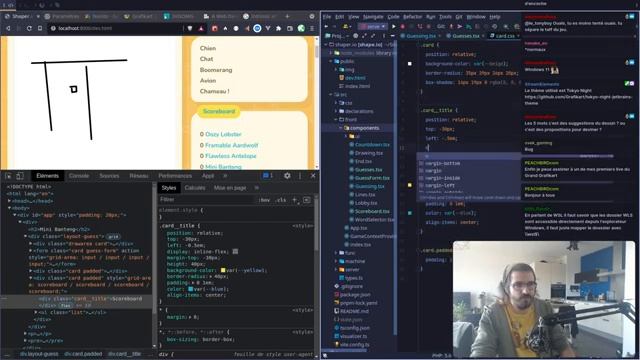Activate the DevTools element inspector picker
640x360 pixels.
tap(8, 176)
